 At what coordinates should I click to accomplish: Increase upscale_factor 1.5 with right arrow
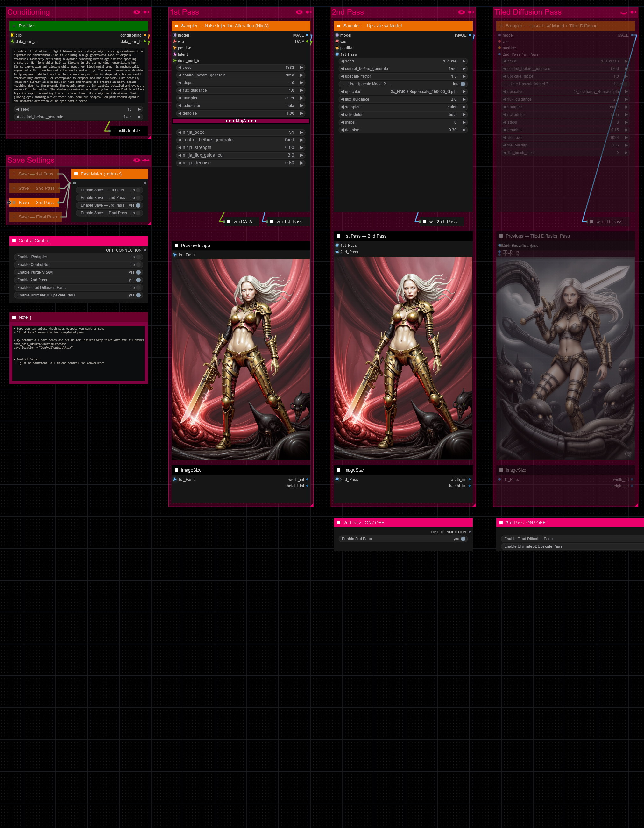(464, 76)
